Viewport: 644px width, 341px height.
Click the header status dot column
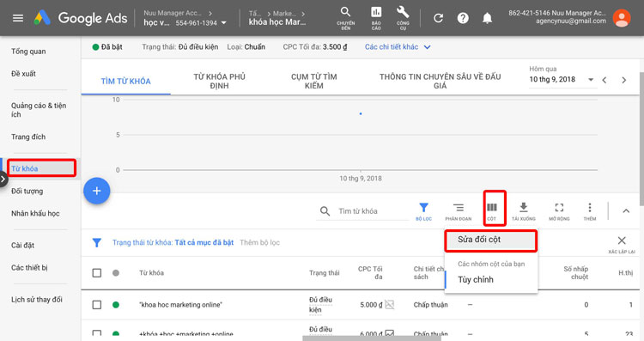point(116,273)
